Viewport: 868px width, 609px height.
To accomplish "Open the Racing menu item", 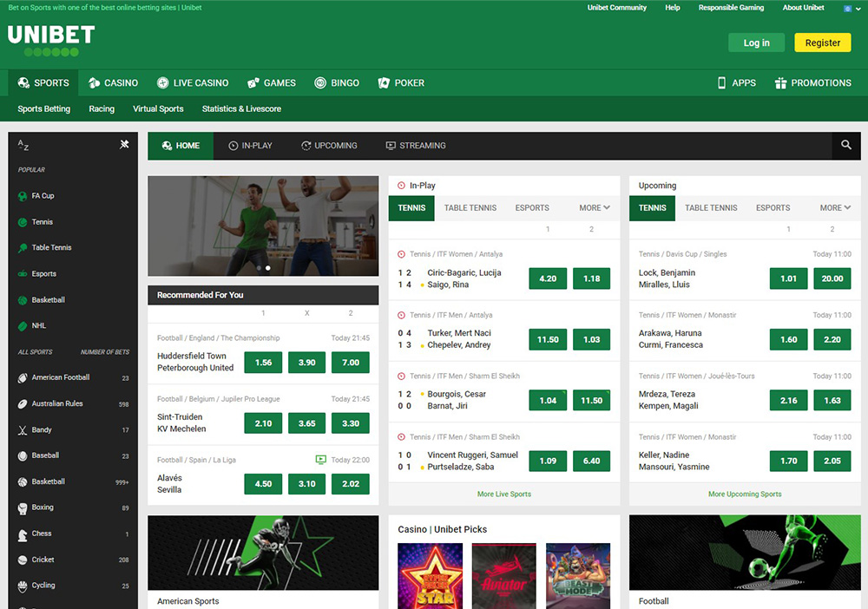I will 102,109.
